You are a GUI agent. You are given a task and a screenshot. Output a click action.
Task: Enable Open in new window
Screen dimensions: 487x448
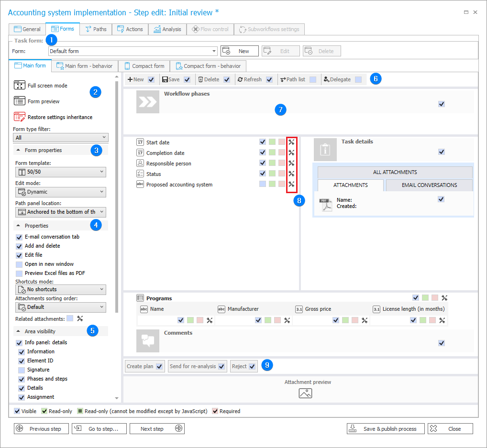coord(19,264)
